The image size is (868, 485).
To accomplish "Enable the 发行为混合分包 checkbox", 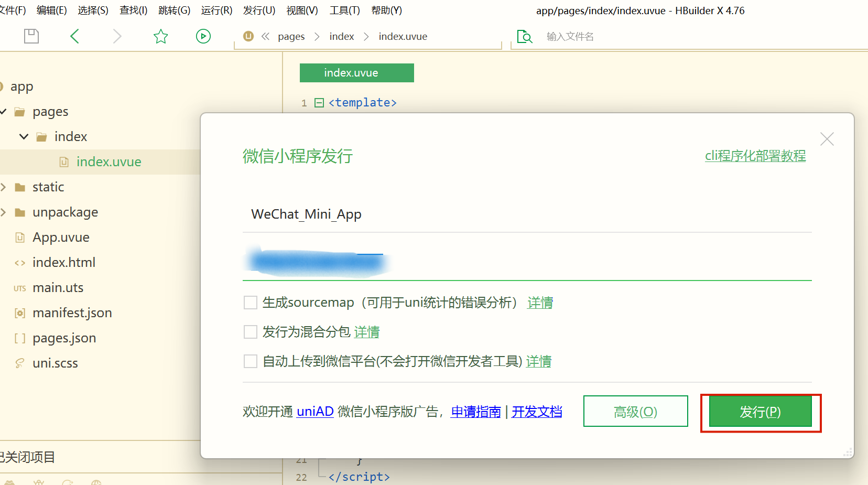I will click(251, 332).
